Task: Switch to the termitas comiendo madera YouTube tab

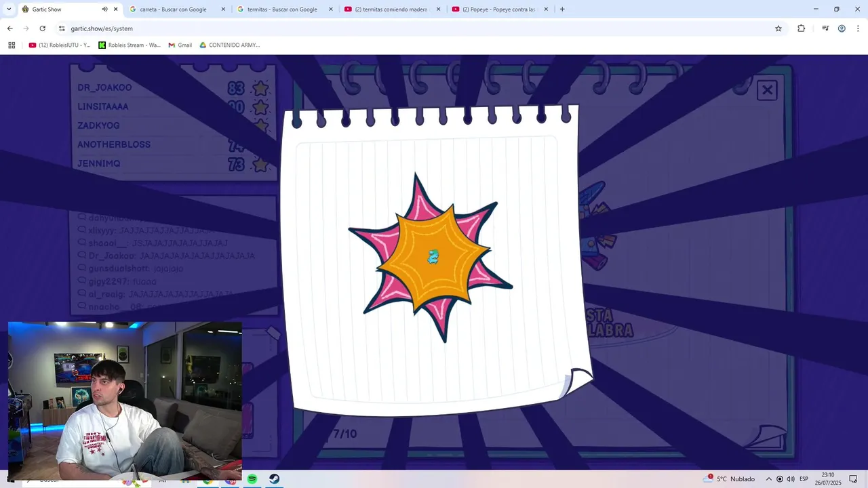Action: (391, 9)
